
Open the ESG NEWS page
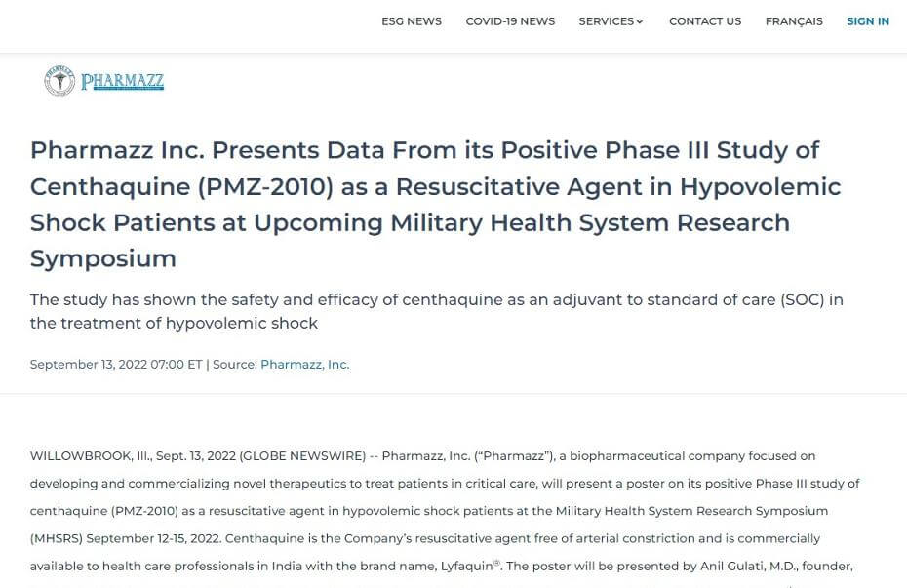412,21
